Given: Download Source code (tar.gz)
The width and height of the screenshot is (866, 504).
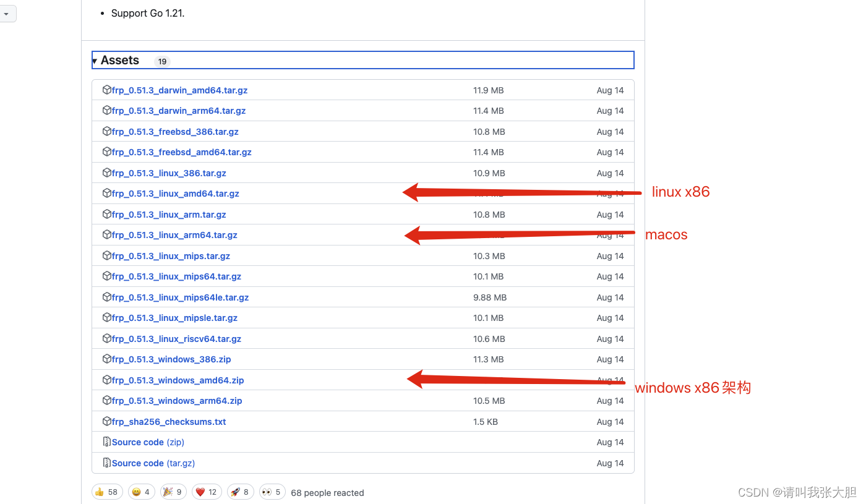Looking at the screenshot, I should 153,463.
